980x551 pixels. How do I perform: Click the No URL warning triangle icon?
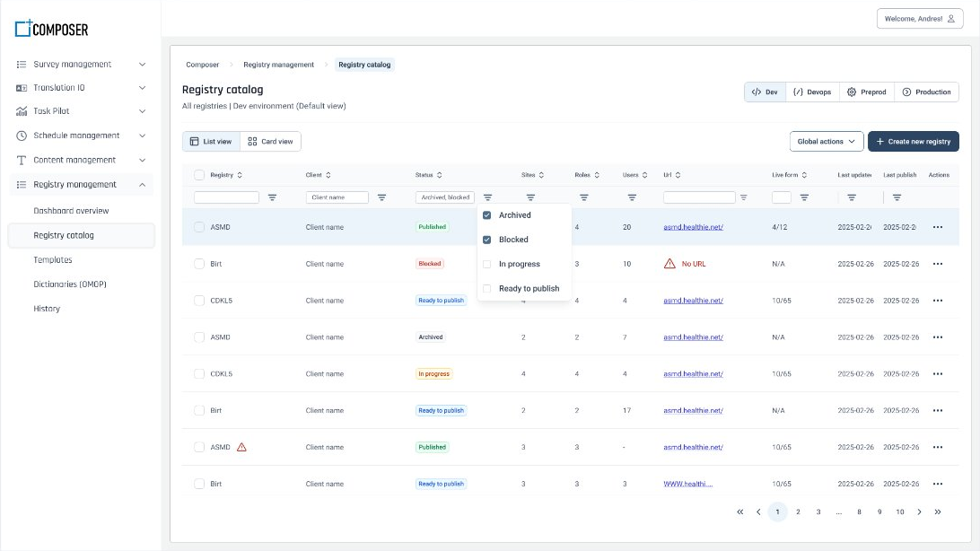pyautogui.click(x=669, y=264)
